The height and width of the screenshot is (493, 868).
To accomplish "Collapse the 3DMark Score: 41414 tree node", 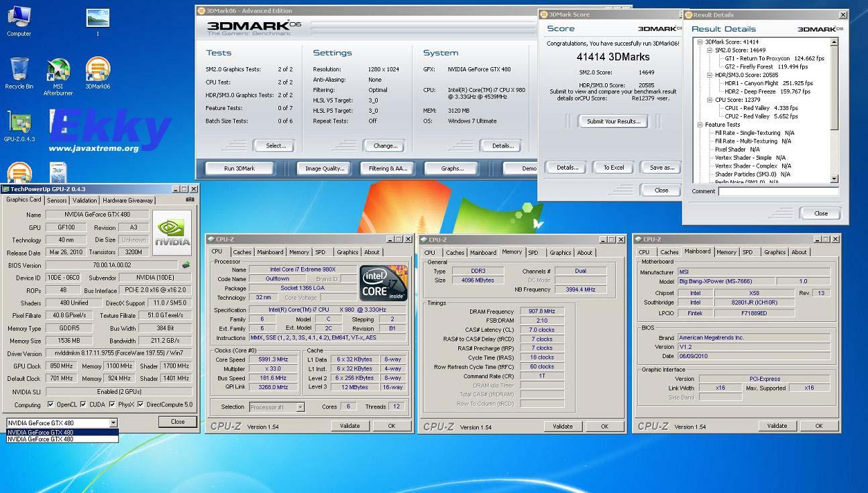I will 700,42.
